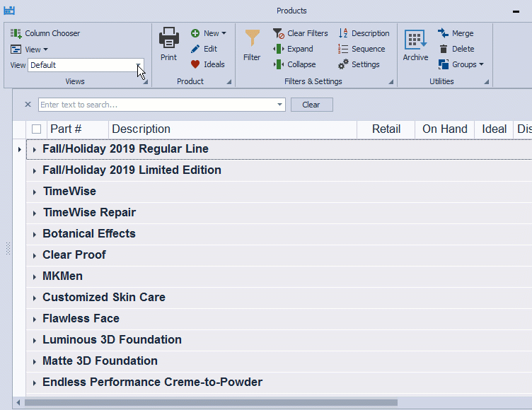This screenshot has width=532, height=410.
Task: Expand the Customized Skin Care group
Action: coord(34,298)
